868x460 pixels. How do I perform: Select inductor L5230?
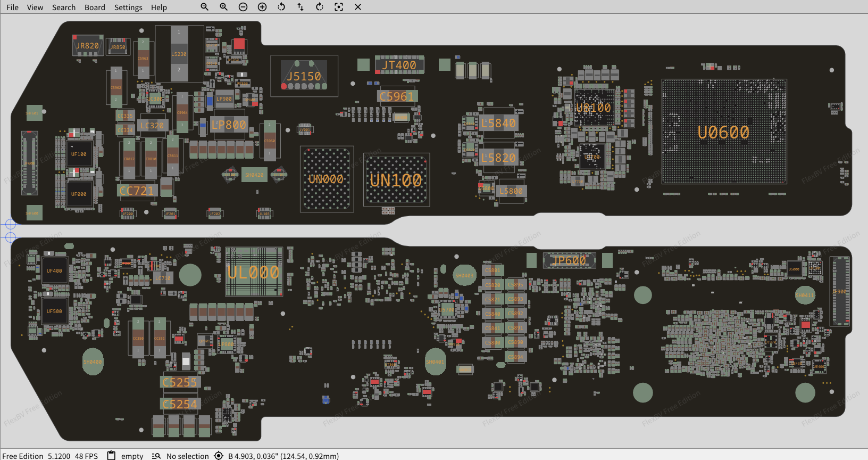click(x=179, y=54)
